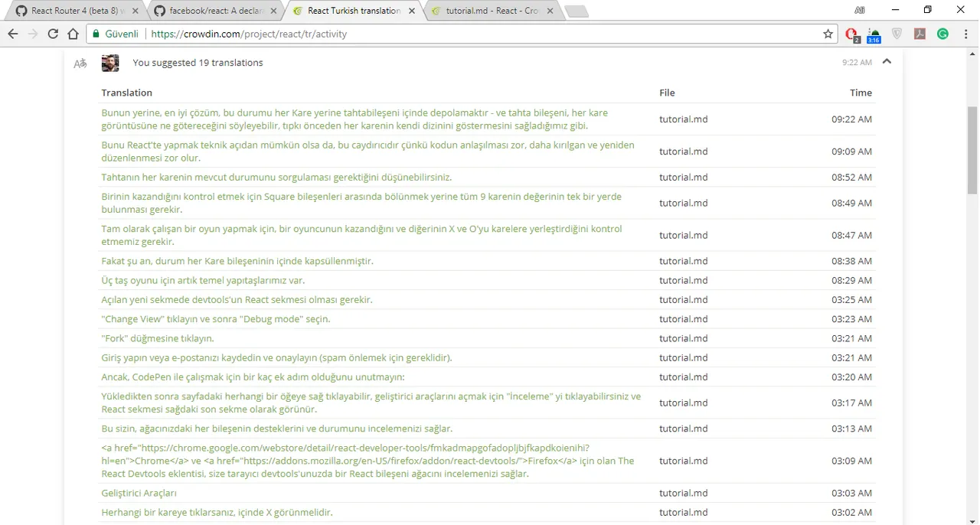Viewport: 980px width, 525px height.
Task: Click the Güvenli secure site indicator
Action: pyautogui.click(x=116, y=34)
